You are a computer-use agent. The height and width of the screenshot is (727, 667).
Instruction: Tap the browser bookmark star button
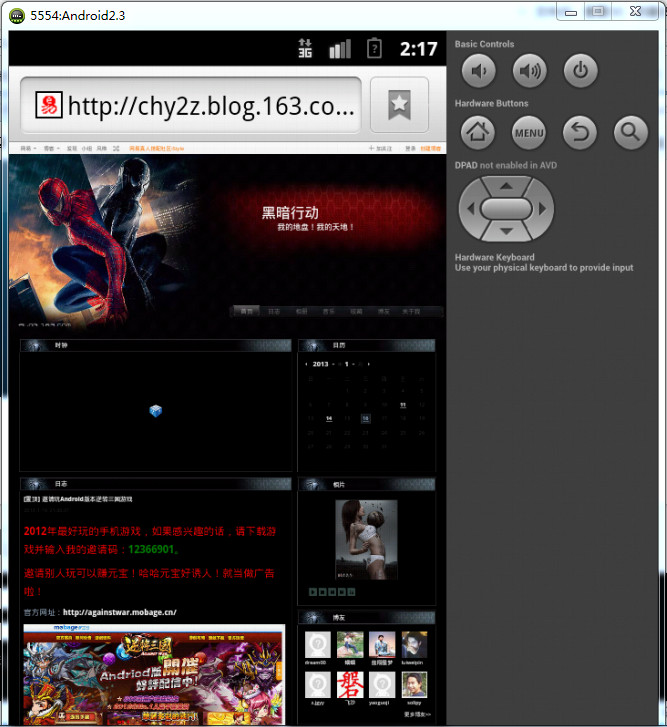coord(399,104)
